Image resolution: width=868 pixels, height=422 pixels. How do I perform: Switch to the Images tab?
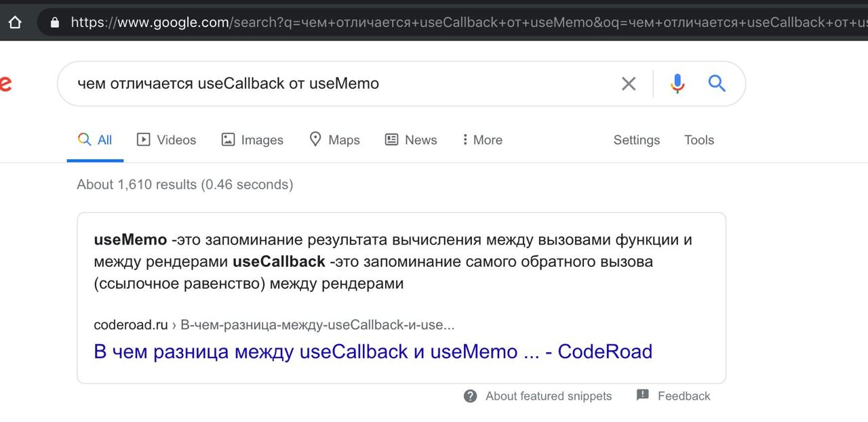click(x=252, y=140)
